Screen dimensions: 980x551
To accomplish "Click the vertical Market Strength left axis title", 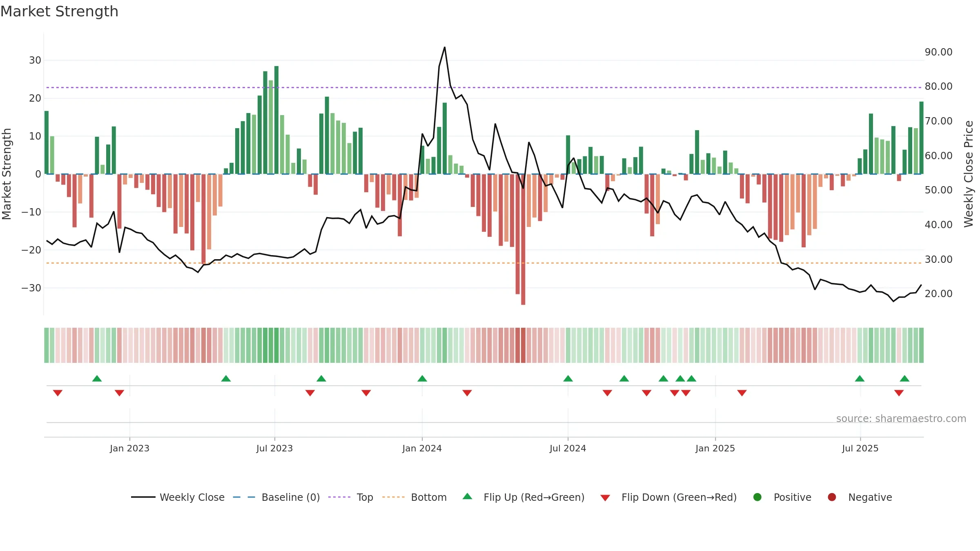I will point(7,174).
